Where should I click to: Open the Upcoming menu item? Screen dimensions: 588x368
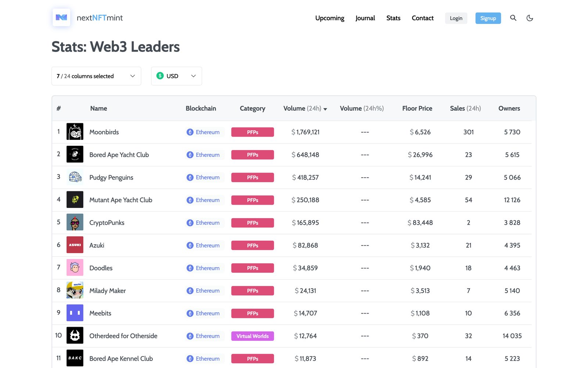tap(330, 18)
